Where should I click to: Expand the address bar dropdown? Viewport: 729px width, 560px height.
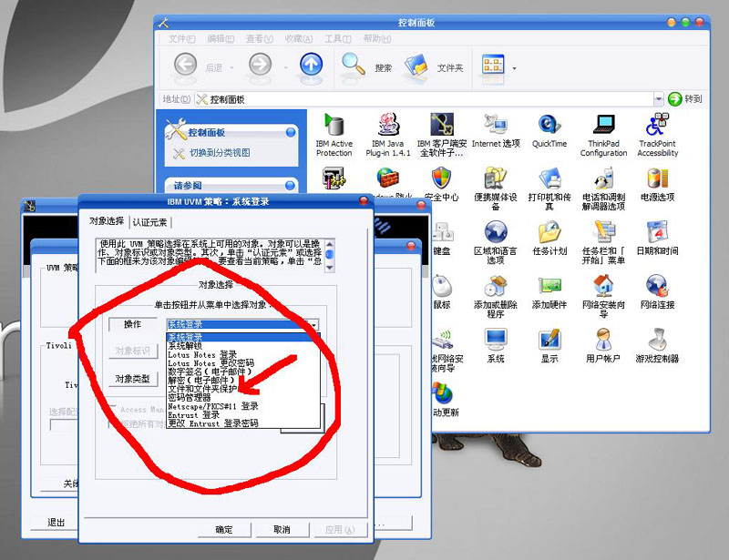click(x=658, y=99)
